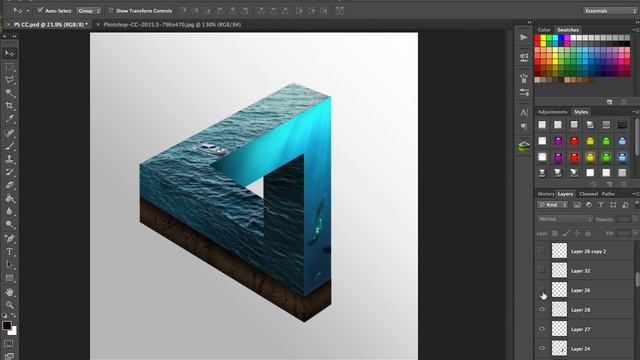
Task: Open the Character panel icon
Action: pyautogui.click(x=524, y=112)
